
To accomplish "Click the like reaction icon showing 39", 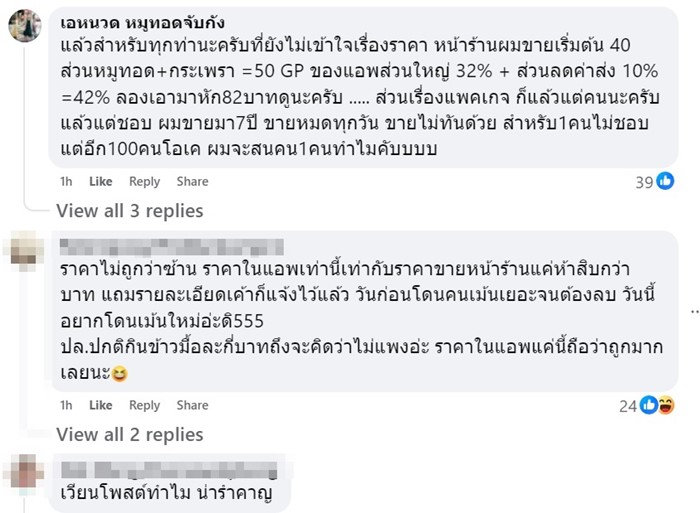I will pos(665,181).
